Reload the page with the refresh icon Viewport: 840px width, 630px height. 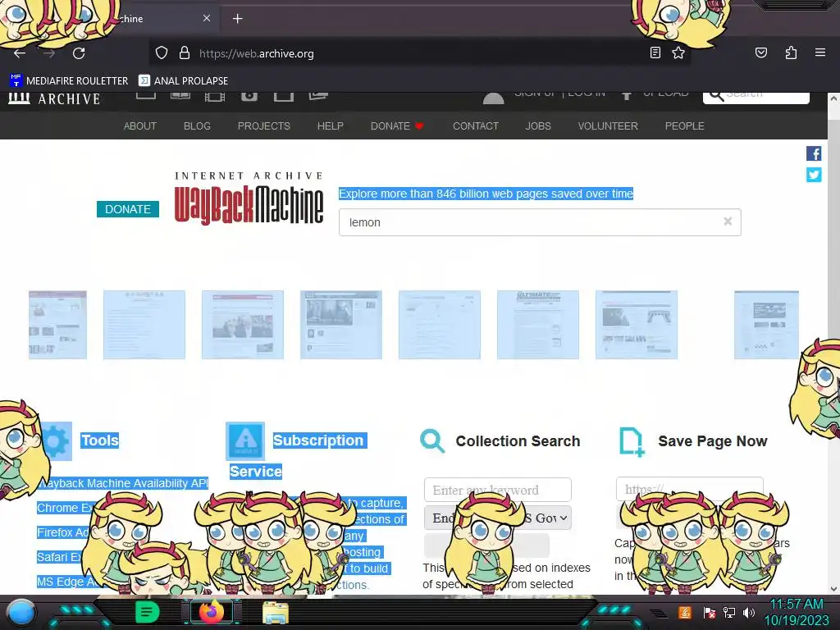pyautogui.click(x=79, y=53)
